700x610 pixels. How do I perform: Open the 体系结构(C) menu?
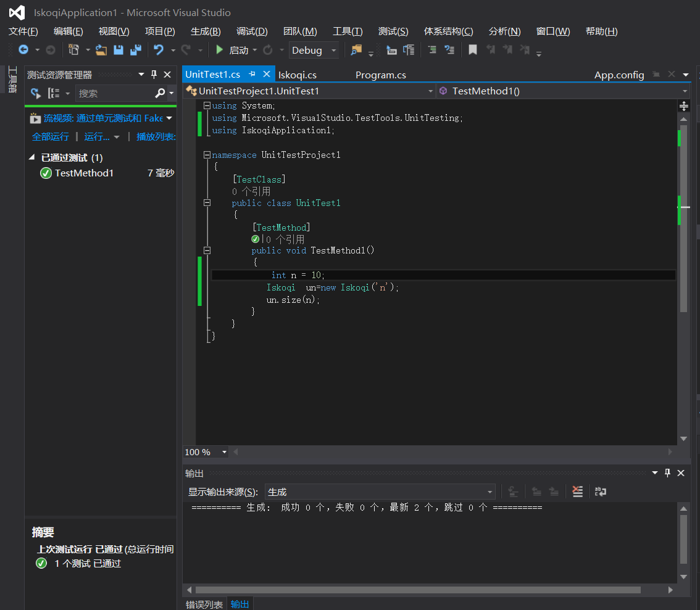coord(448,31)
